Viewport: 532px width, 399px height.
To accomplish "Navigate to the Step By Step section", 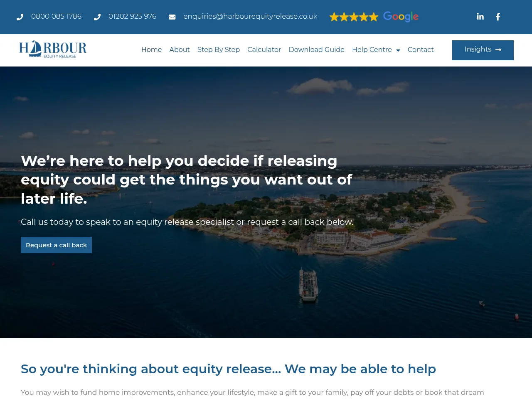I will pos(219,50).
